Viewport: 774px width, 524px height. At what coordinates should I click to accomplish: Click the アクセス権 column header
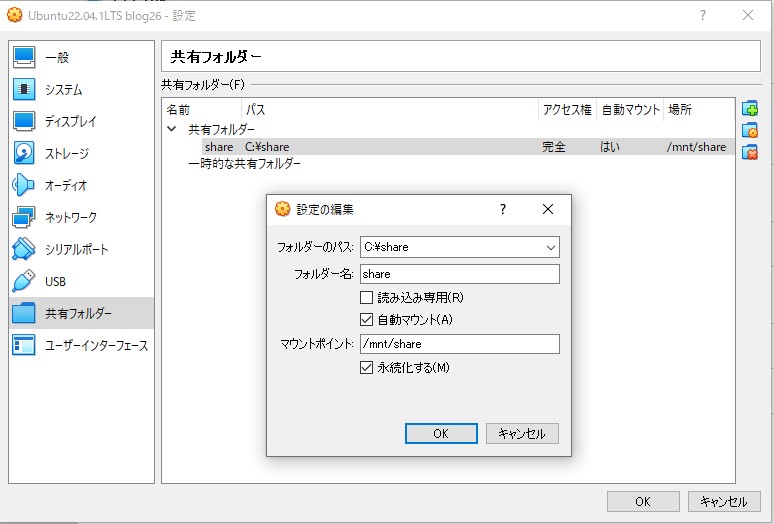pos(568,110)
